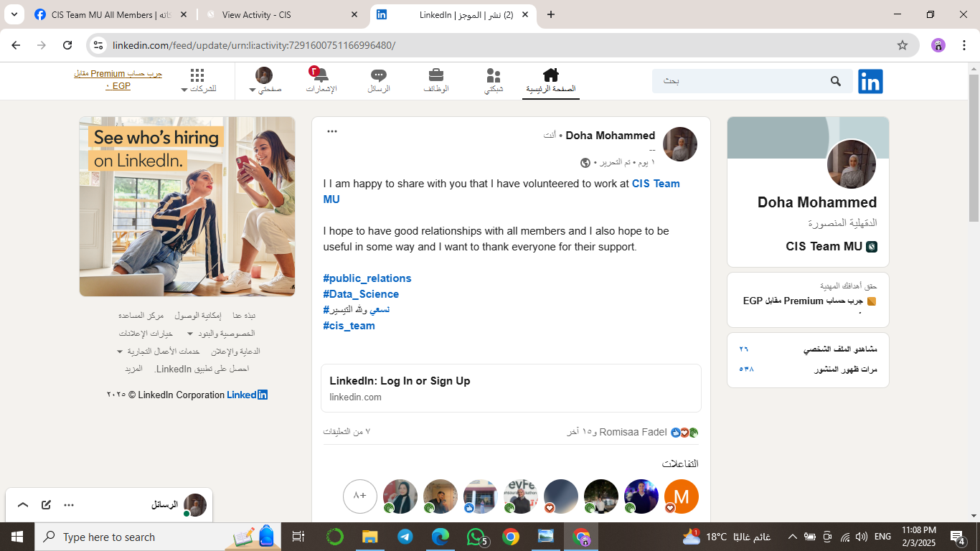The height and width of the screenshot is (551, 980).
Task: Open three-dots options in messaging bar
Action: pos(69,505)
